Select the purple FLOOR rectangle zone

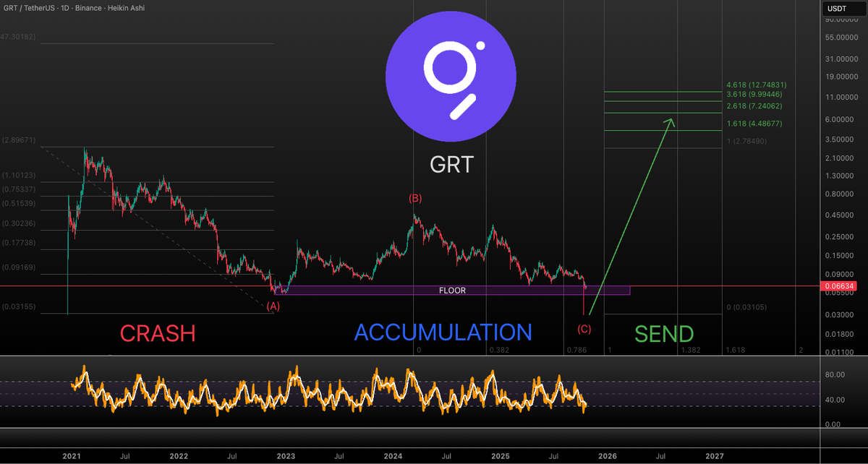(x=452, y=291)
